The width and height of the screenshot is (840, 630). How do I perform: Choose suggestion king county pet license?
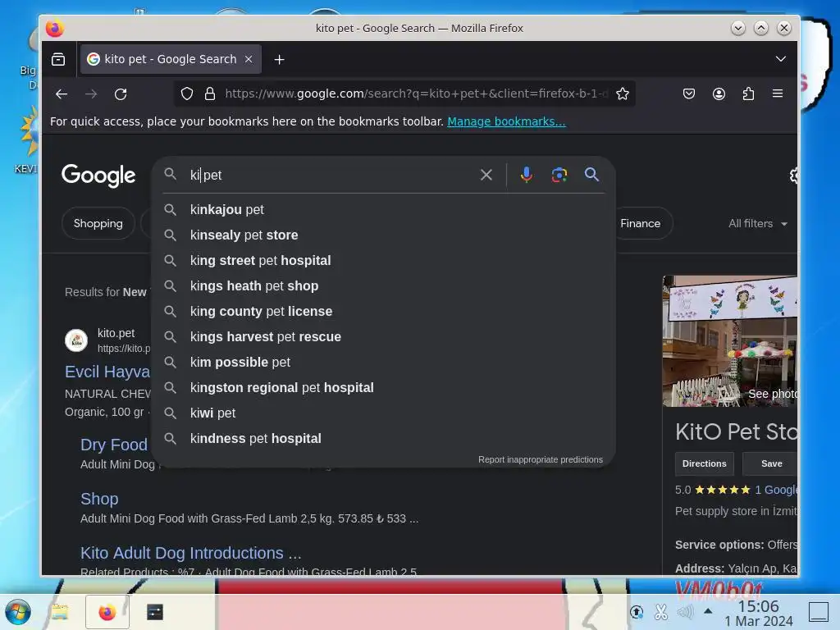click(x=383, y=311)
